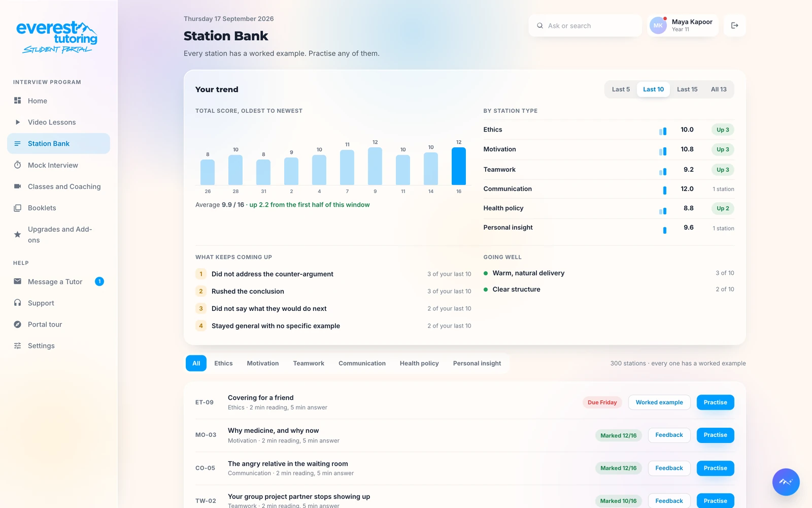Click the Up 3 badge for Ethics
The image size is (812, 508).
[x=723, y=130]
